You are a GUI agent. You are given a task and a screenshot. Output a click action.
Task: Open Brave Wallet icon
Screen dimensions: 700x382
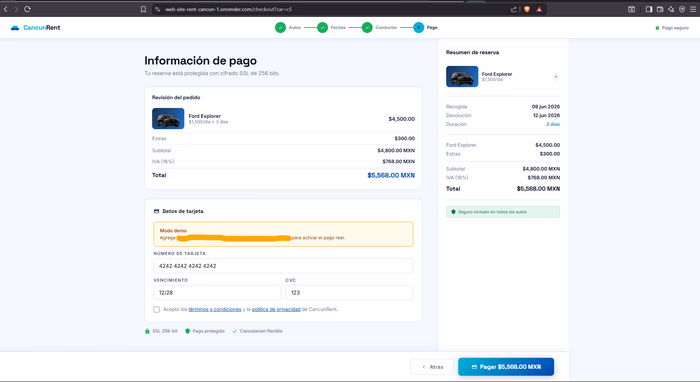660,9
